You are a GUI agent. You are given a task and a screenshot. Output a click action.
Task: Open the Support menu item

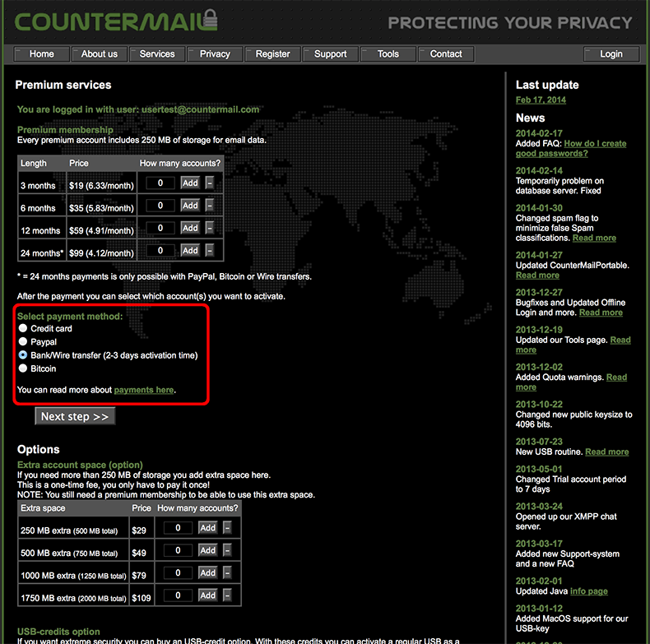coord(331,54)
